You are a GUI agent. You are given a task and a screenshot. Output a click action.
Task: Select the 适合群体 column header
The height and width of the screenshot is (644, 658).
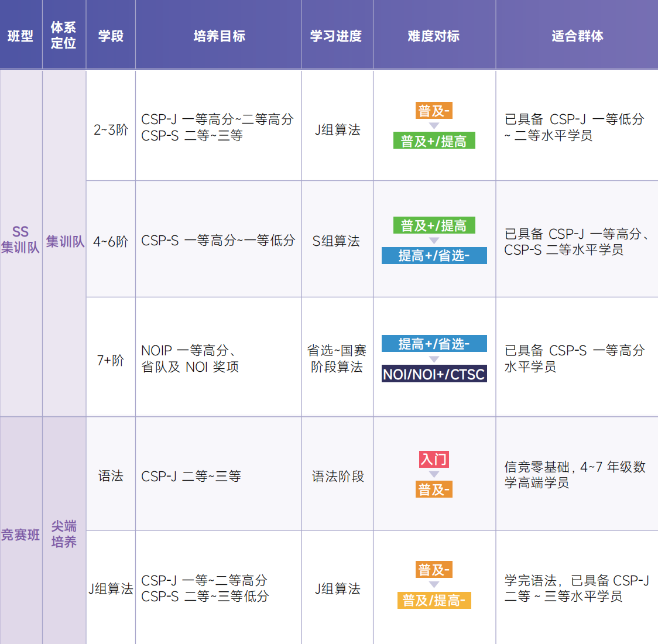tap(577, 36)
